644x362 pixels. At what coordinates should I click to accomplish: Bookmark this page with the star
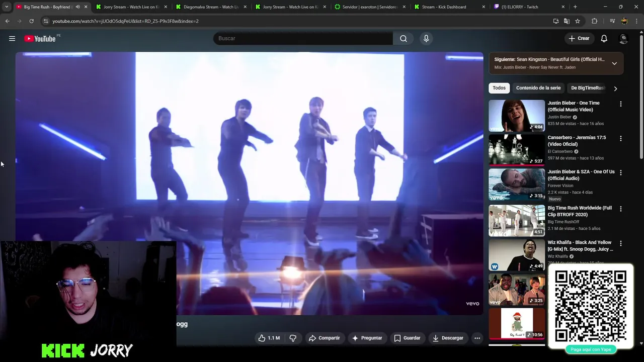point(578,21)
